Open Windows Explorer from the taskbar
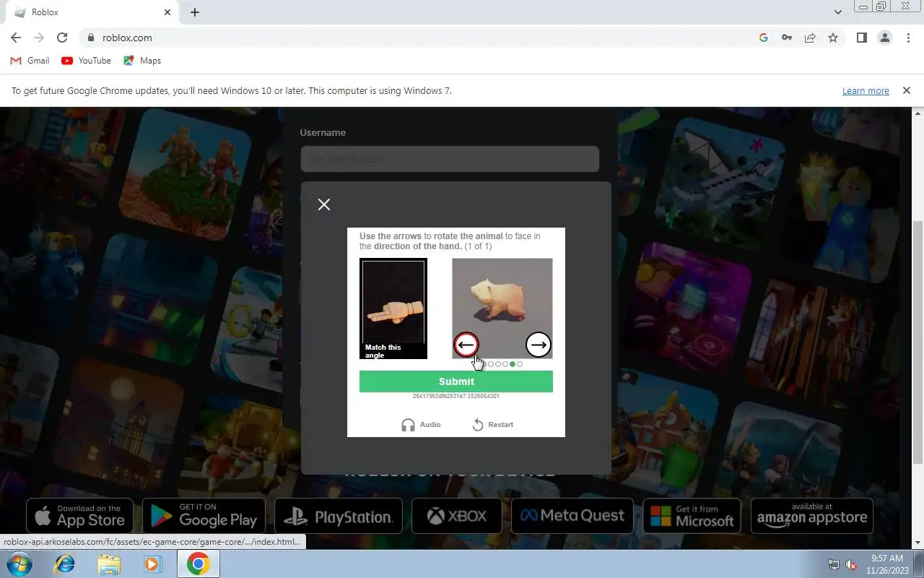Screen dimensions: 924x578 (109, 564)
